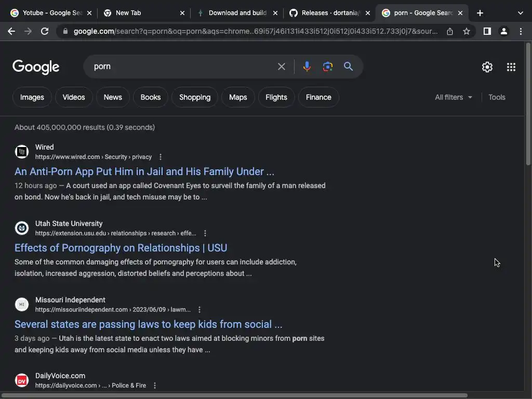Filter results by Flights
Image resolution: width=532 pixels, height=399 pixels.
point(276,97)
